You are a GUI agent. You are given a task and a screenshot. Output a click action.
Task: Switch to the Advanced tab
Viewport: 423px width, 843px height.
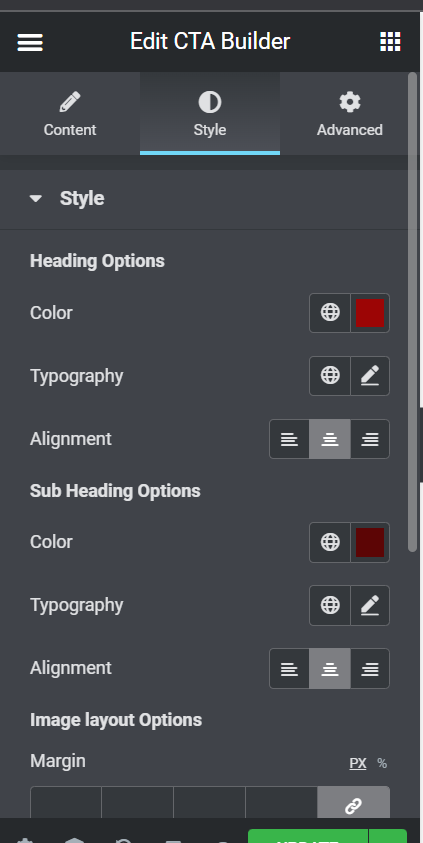click(x=349, y=113)
